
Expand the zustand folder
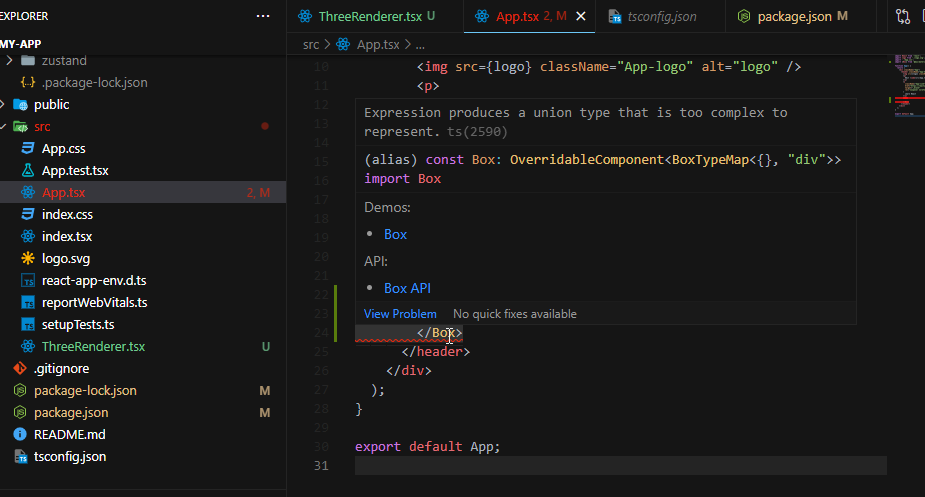point(8,61)
